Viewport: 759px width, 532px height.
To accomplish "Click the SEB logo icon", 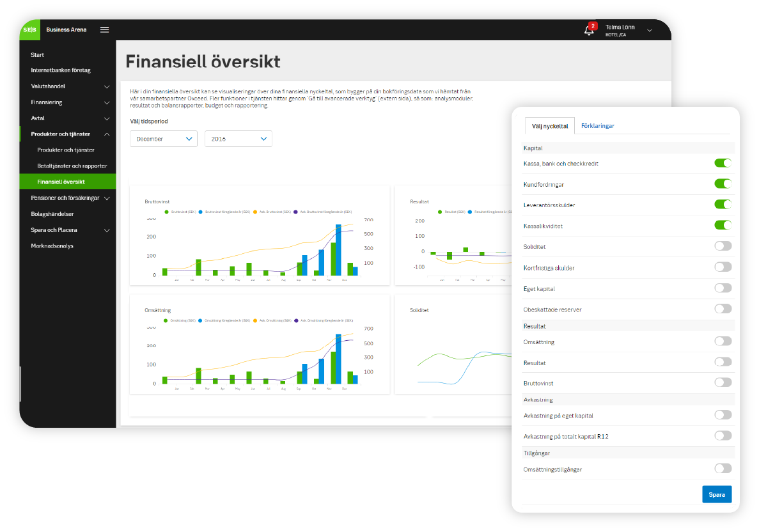I will [29, 30].
